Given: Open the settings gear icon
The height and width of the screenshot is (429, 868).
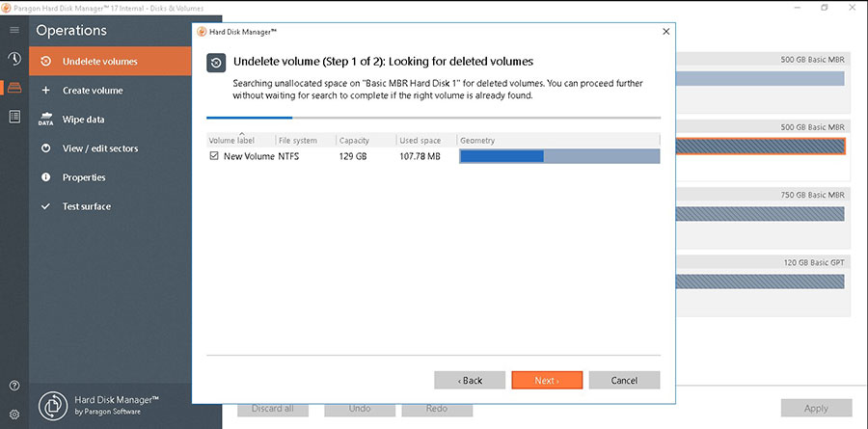Looking at the screenshot, I should (x=14, y=414).
